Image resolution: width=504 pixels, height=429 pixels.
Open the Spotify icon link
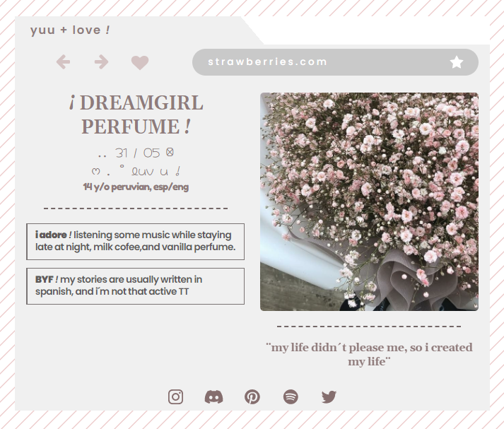tap(291, 397)
